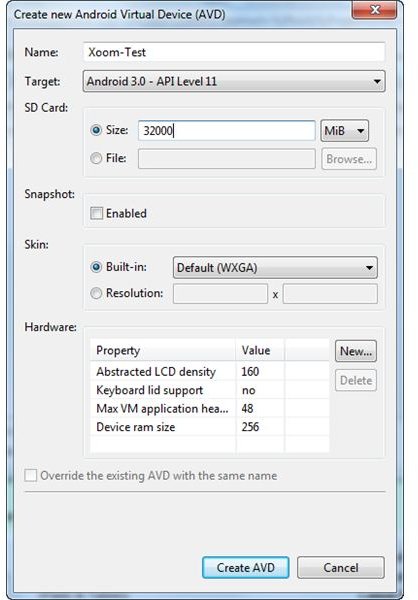Select the SD Card File radio button
The image size is (418, 600).
96,158
